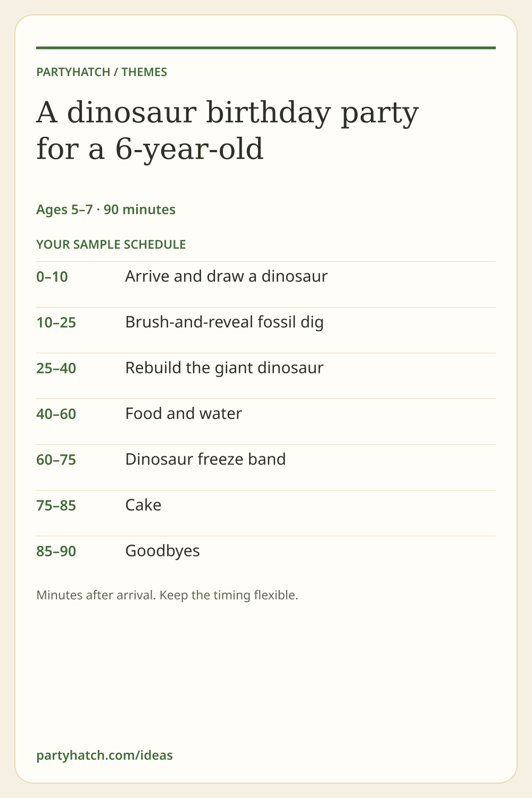Click the 10–25 time label
Screen dimensions: 532x798
56,322
